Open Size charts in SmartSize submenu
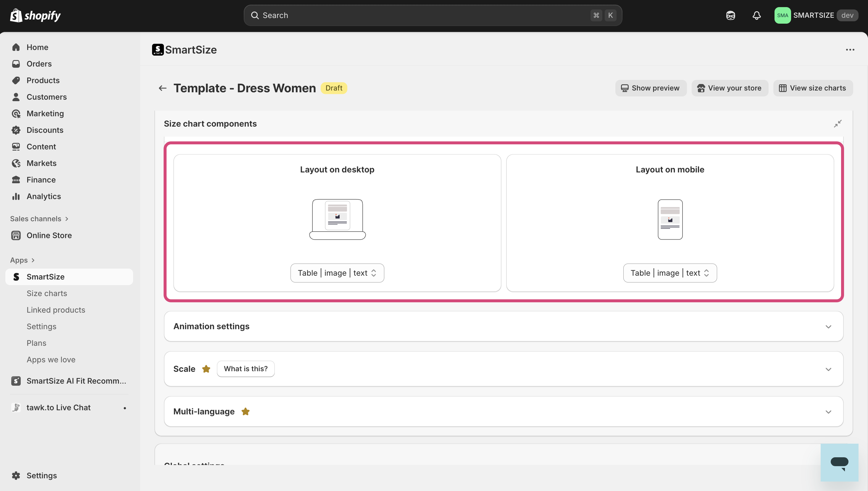Screen dimensions: 868x491 (46, 293)
